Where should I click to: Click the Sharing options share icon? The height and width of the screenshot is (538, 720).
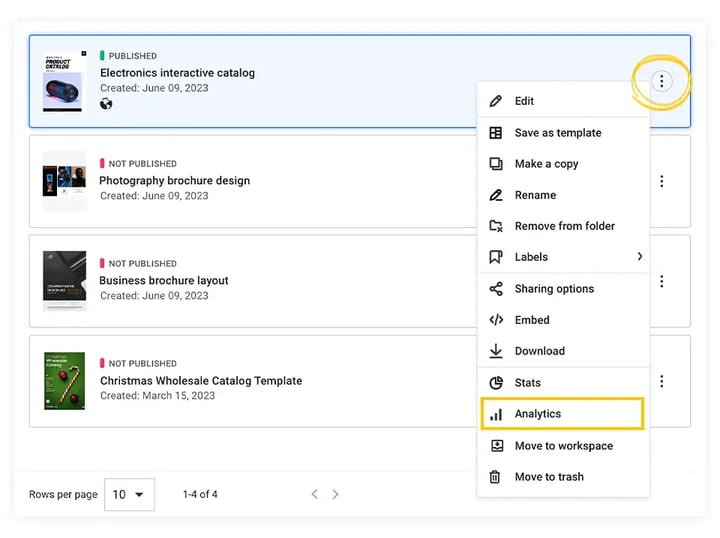[496, 289]
